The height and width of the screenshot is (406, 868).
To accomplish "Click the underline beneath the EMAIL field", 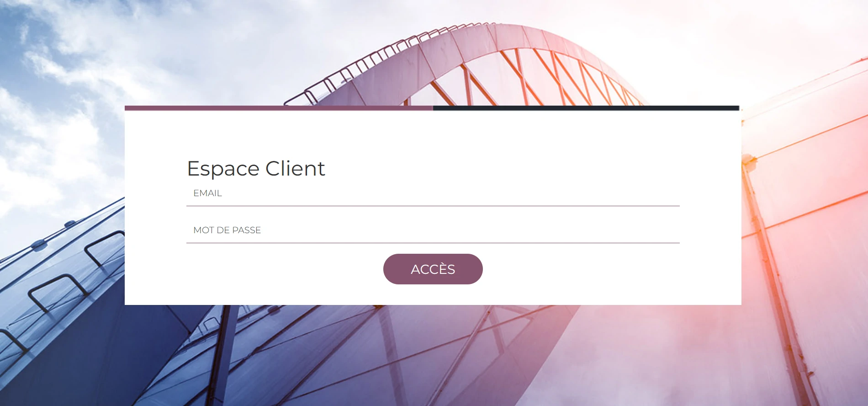I will tap(433, 206).
